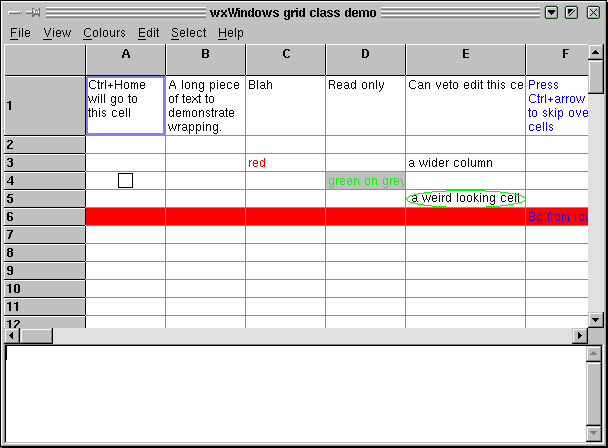Click the window menu dash icon in title bar
The width and height of the screenshot is (608, 448).
tap(15, 13)
